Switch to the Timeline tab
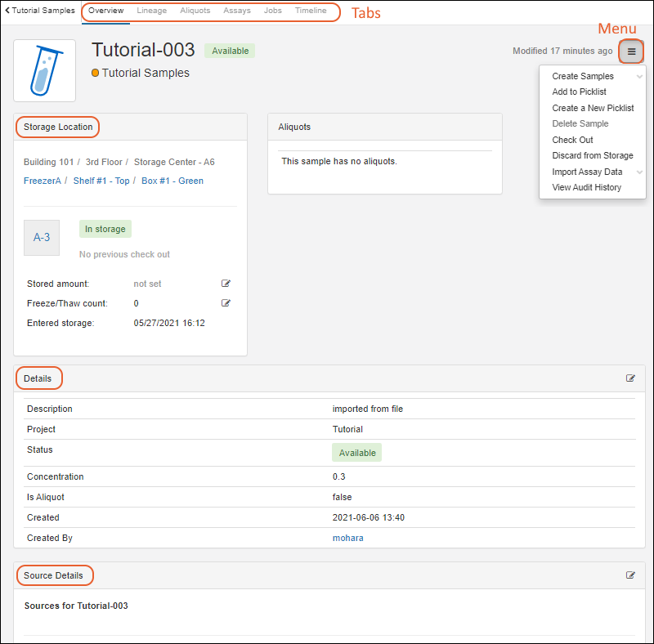The height and width of the screenshot is (644, 654). (x=311, y=11)
